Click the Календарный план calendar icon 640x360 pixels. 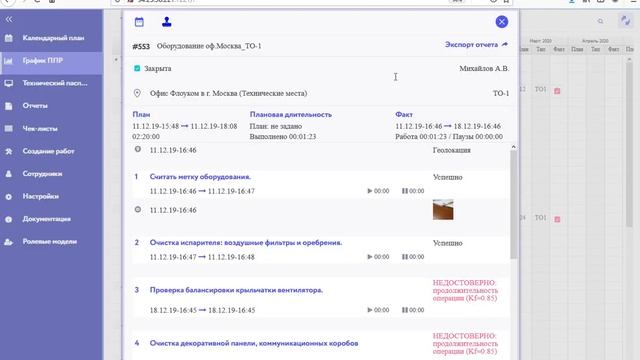coord(9,38)
